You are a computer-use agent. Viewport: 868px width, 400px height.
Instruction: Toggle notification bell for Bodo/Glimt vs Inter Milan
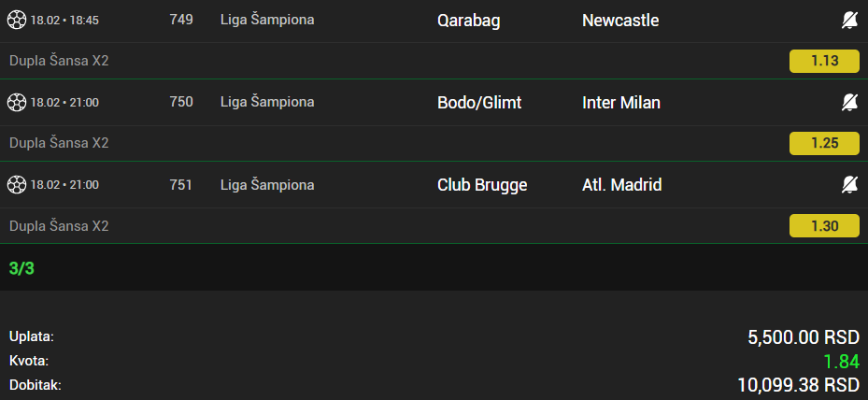coord(849,102)
